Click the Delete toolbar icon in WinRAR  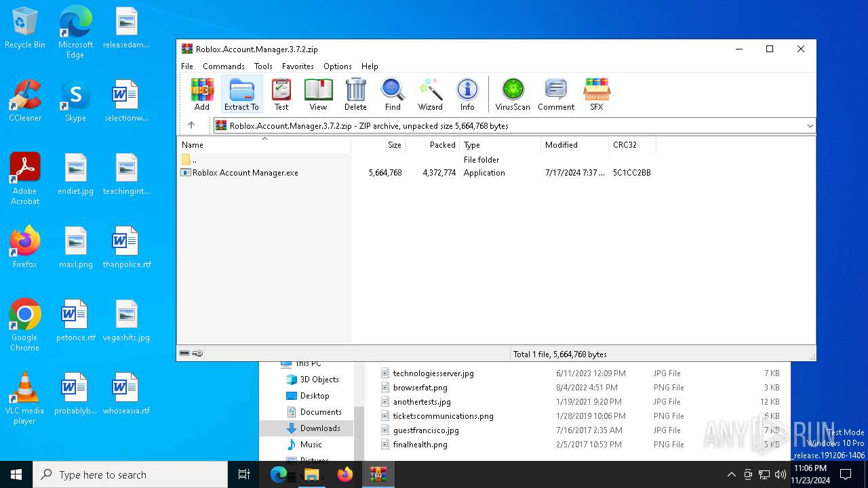coord(355,94)
